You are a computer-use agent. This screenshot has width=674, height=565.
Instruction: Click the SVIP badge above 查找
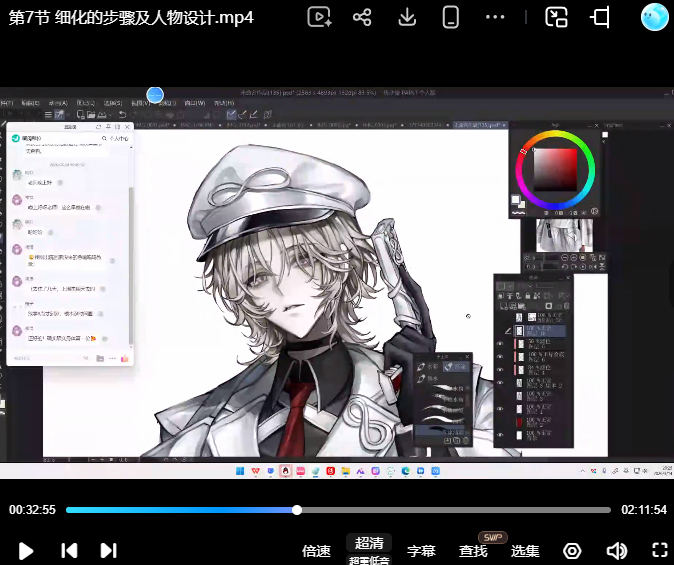tap(493, 537)
